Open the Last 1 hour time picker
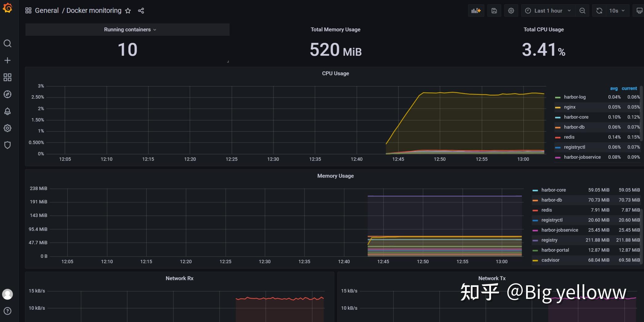 coord(548,11)
